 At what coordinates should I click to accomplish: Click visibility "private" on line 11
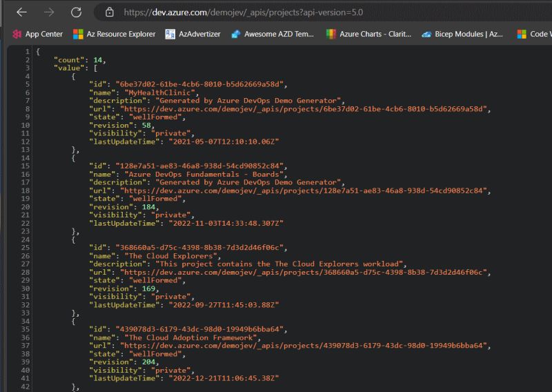170,133
